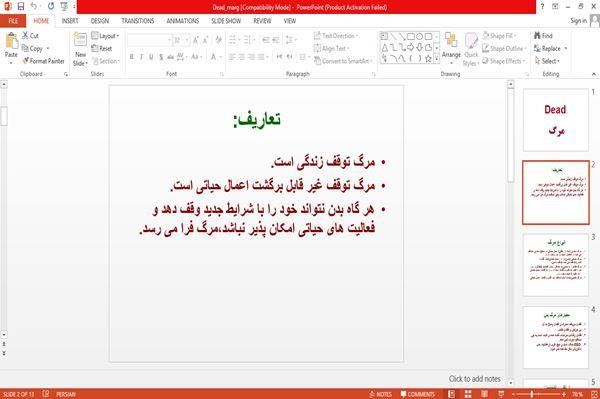Open the Layout dropdown

[106, 36]
